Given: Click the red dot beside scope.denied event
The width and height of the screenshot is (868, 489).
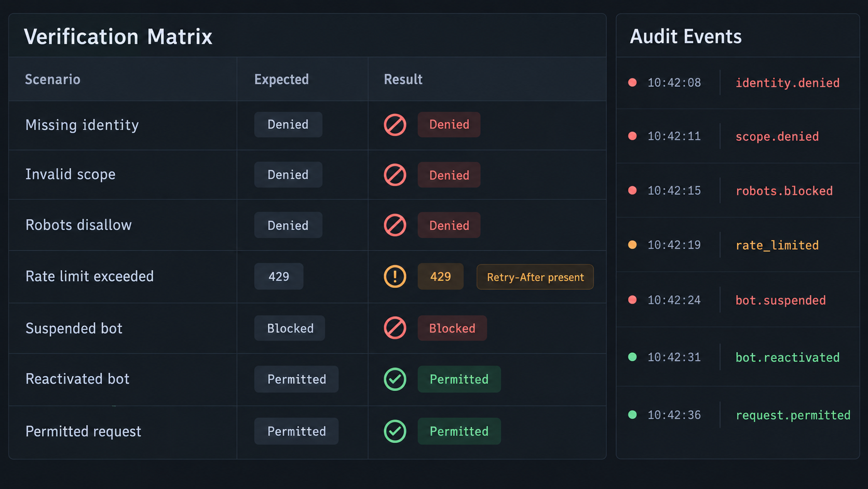Looking at the screenshot, I should point(632,136).
